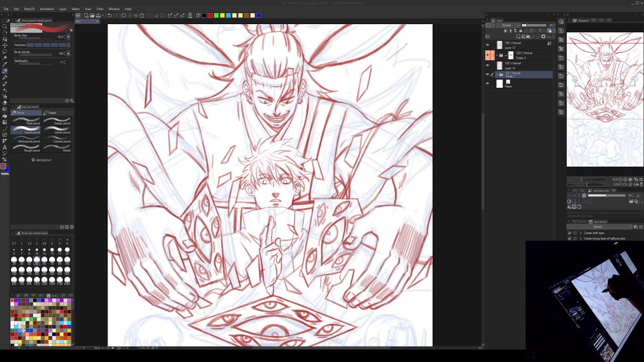
Task: Expand Folder 2 in layer list
Action: click(497, 55)
